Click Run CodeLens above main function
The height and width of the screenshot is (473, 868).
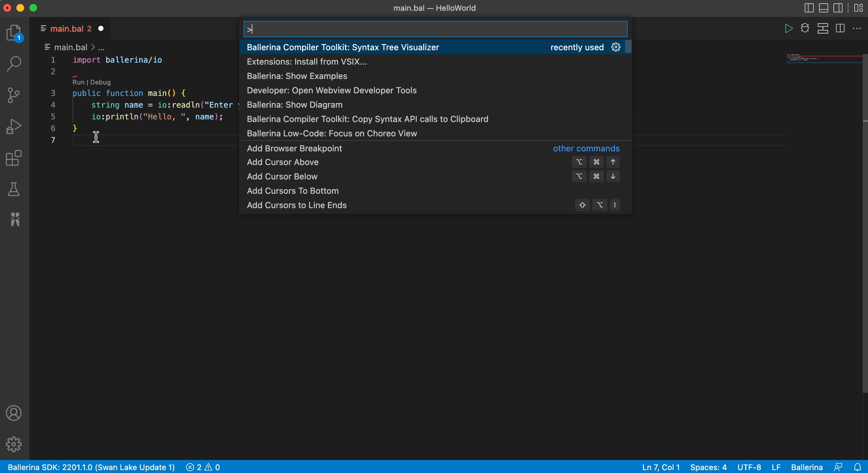[78, 82]
